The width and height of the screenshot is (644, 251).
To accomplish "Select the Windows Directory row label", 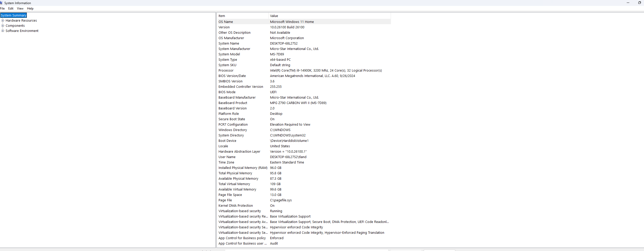I will 233,130.
